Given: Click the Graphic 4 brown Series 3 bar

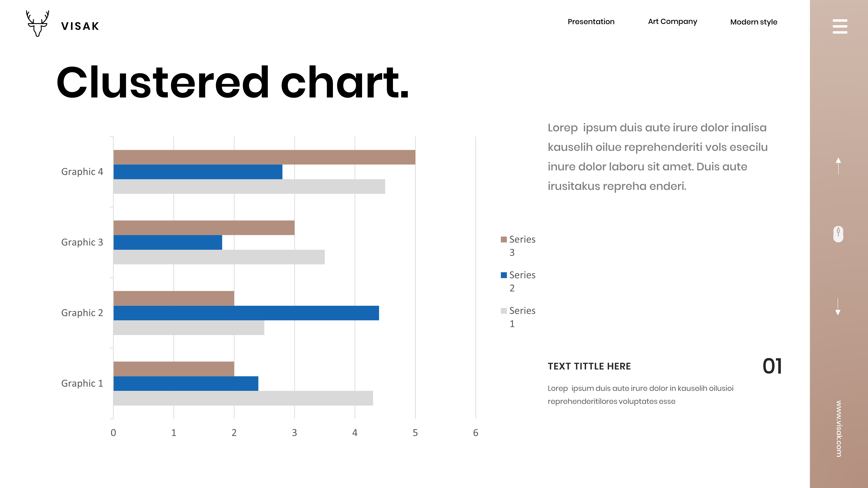Looking at the screenshot, I should click(264, 157).
